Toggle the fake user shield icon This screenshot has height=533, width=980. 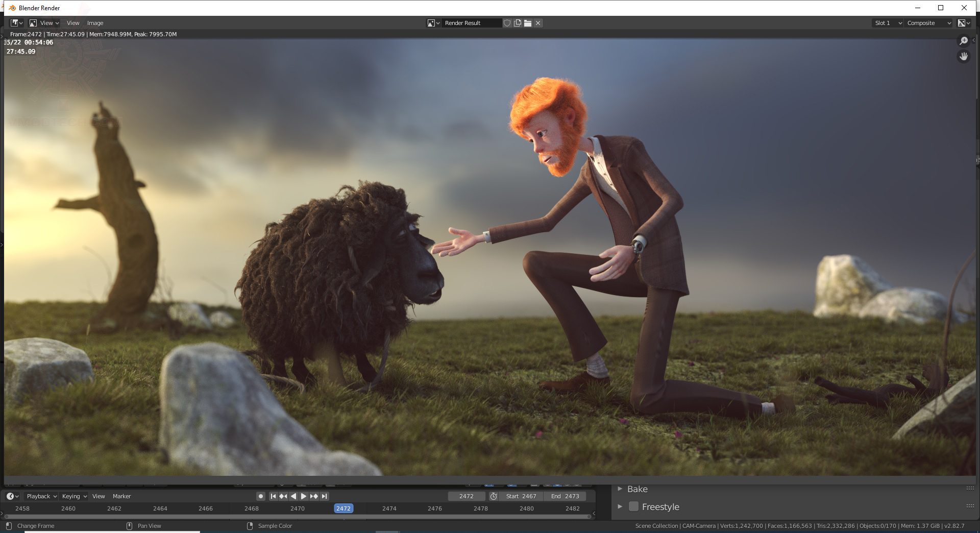pyautogui.click(x=507, y=23)
